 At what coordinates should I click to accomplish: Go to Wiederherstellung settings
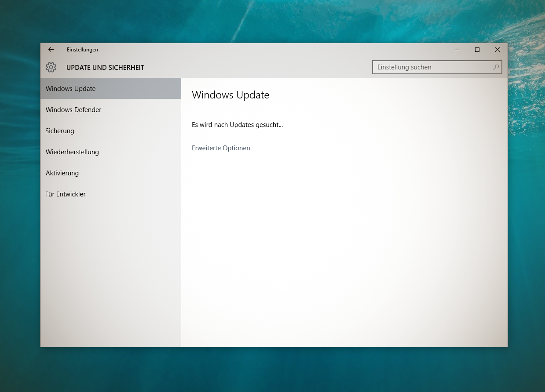coord(111,152)
